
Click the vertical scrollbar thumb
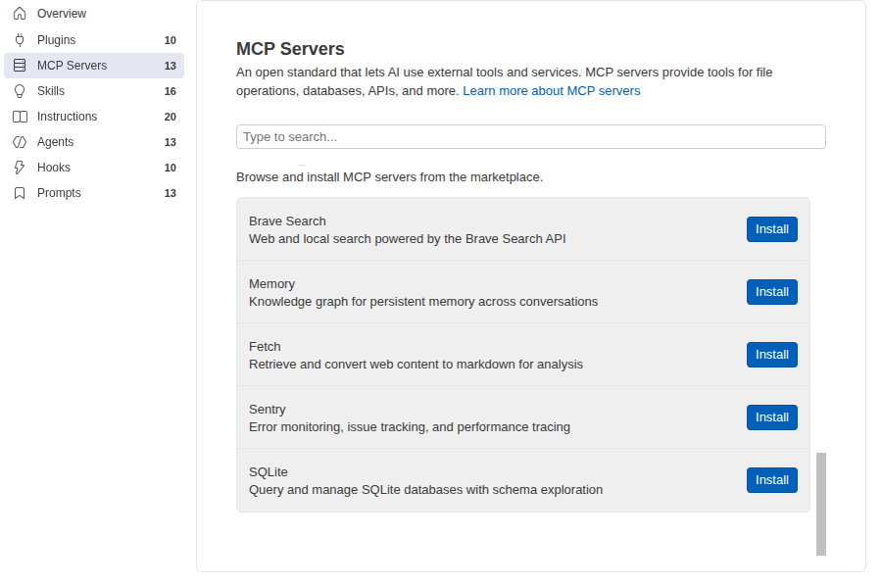tap(820, 504)
